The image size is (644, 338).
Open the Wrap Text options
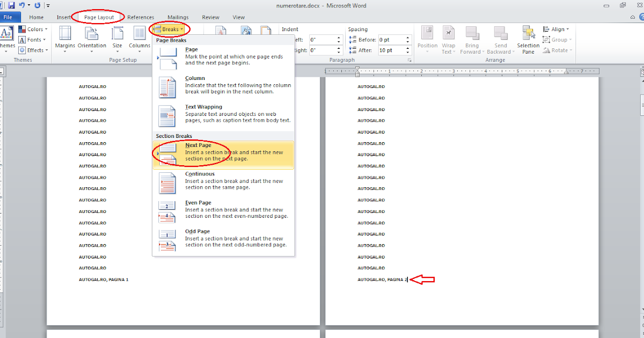click(x=448, y=39)
